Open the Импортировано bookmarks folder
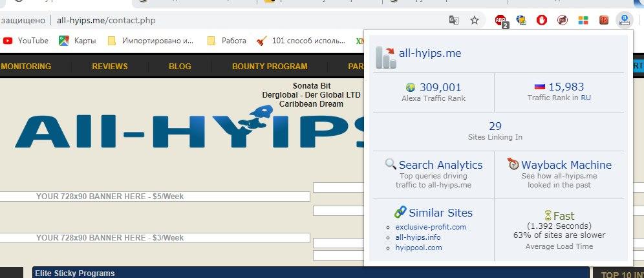 [150, 41]
